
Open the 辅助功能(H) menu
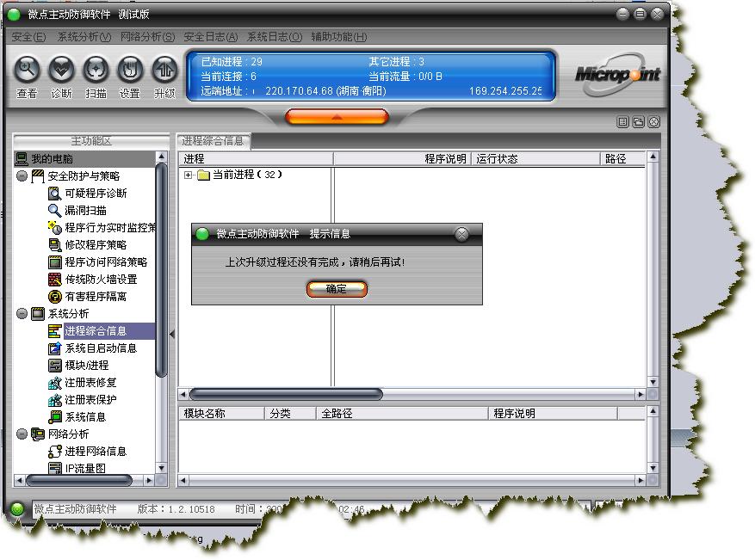[x=339, y=37]
